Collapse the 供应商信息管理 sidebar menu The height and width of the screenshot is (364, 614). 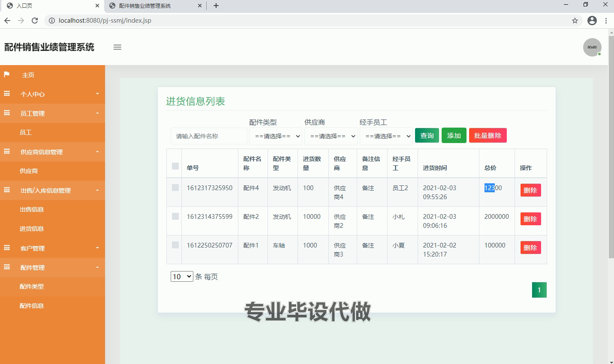pos(52,152)
